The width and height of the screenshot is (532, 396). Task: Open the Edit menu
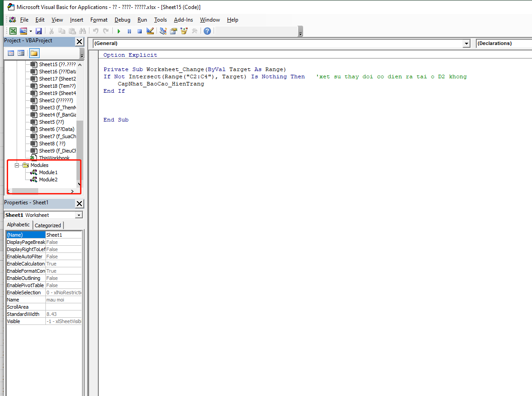pyautogui.click(x=40, y=20)
